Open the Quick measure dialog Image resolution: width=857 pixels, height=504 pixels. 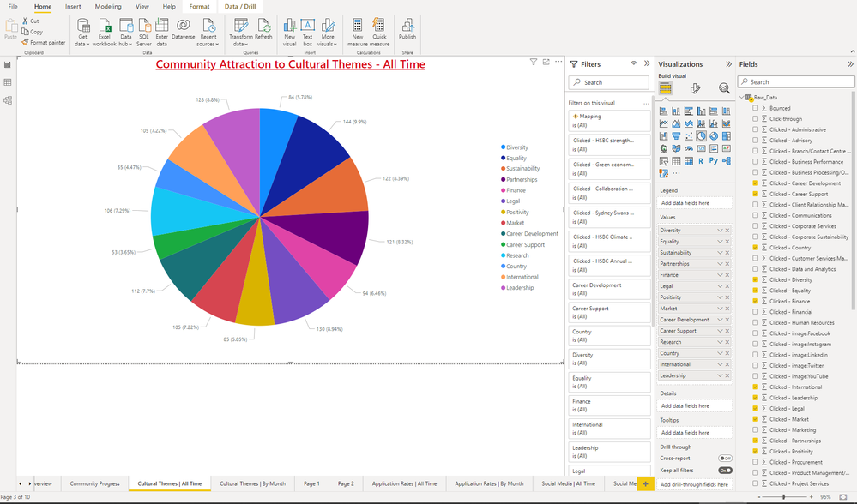[x=379, y=33]
